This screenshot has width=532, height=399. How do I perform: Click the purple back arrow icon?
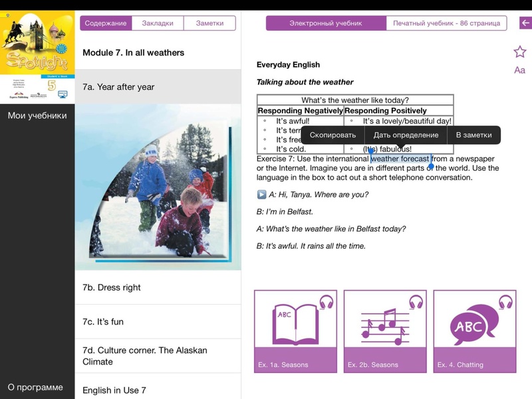(x=525, y=23)
